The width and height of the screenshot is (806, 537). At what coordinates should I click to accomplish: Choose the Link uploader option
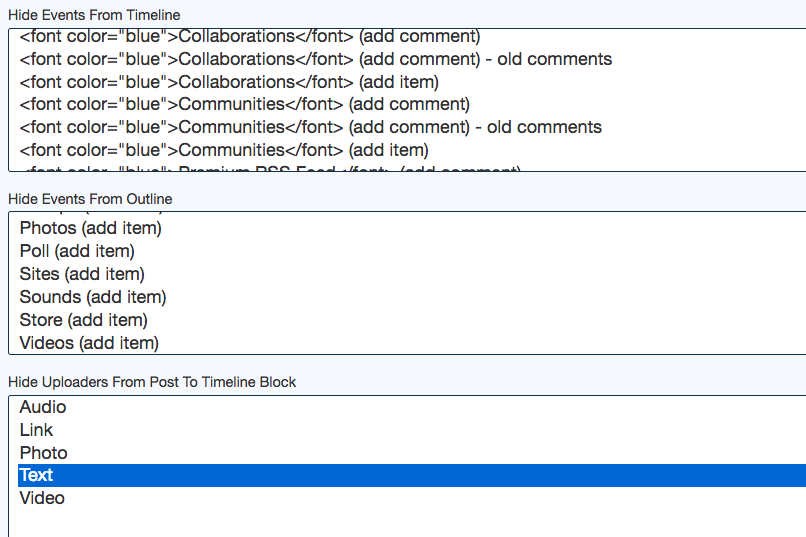36,430
